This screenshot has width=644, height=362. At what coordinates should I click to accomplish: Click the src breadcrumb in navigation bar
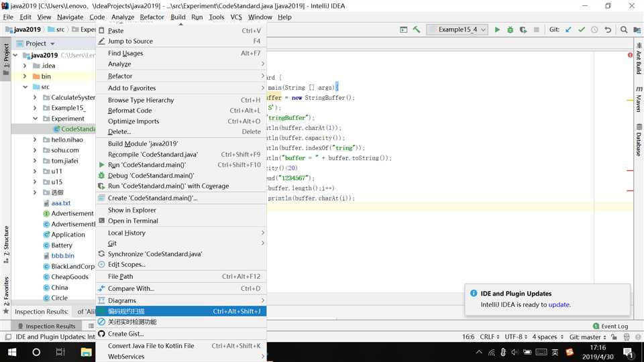tap(56, 29)
